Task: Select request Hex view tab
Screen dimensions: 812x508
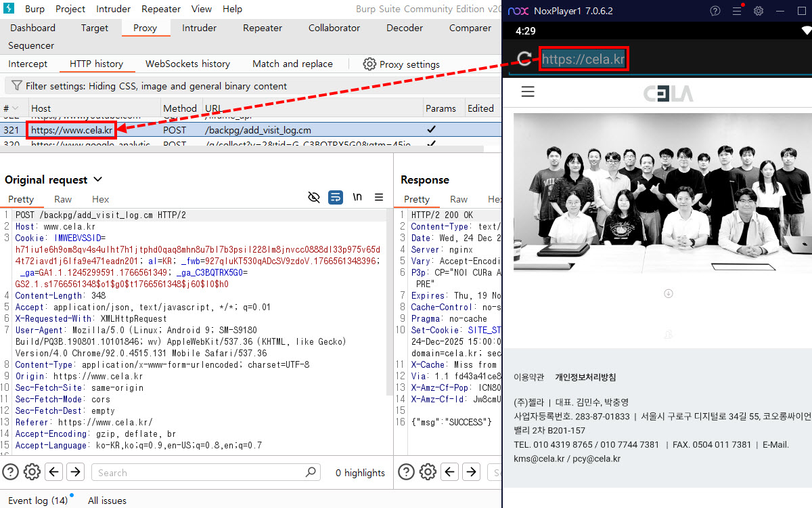Action: click(100, 199)
